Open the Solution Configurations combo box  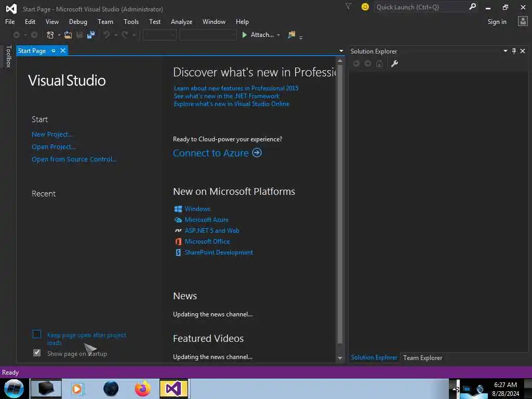point(159,35)
